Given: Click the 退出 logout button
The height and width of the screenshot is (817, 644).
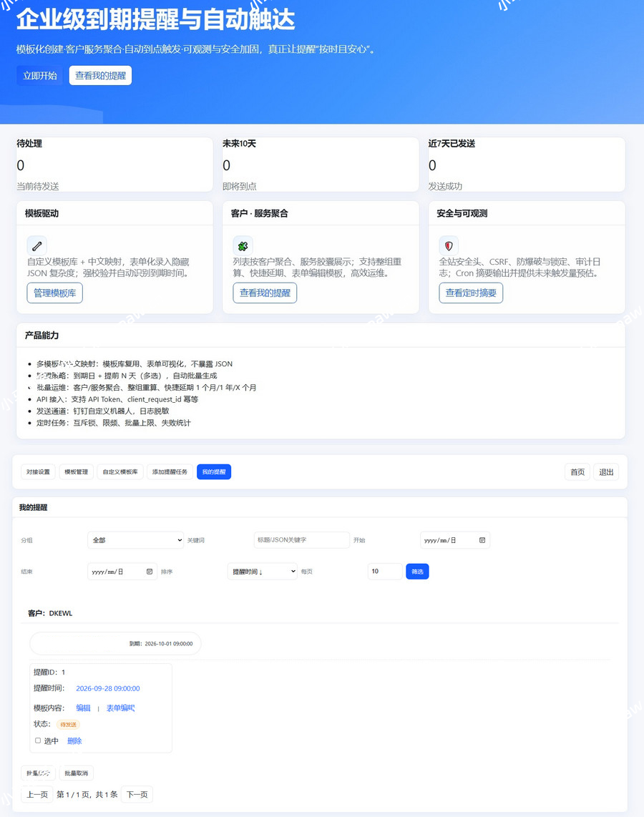Looking at the screenshot, I should pos(606,472).
